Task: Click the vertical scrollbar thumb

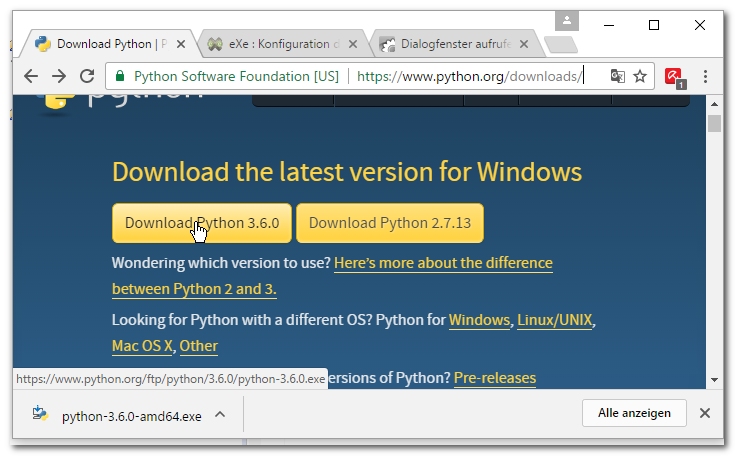Action: (714, 124)
